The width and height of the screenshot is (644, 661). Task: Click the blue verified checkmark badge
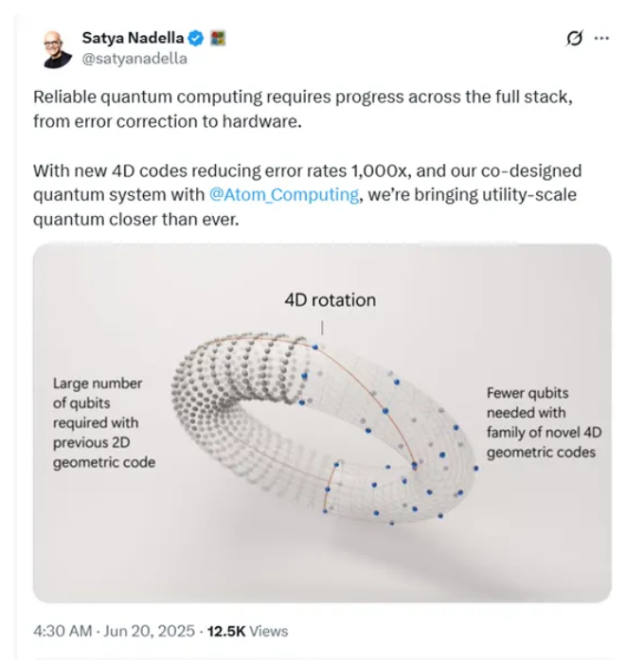coord(196,39)
